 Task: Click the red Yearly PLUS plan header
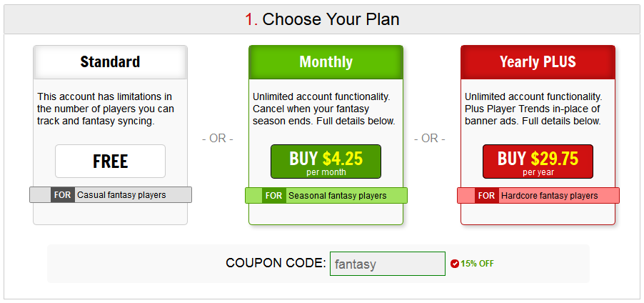coord(538,62)
